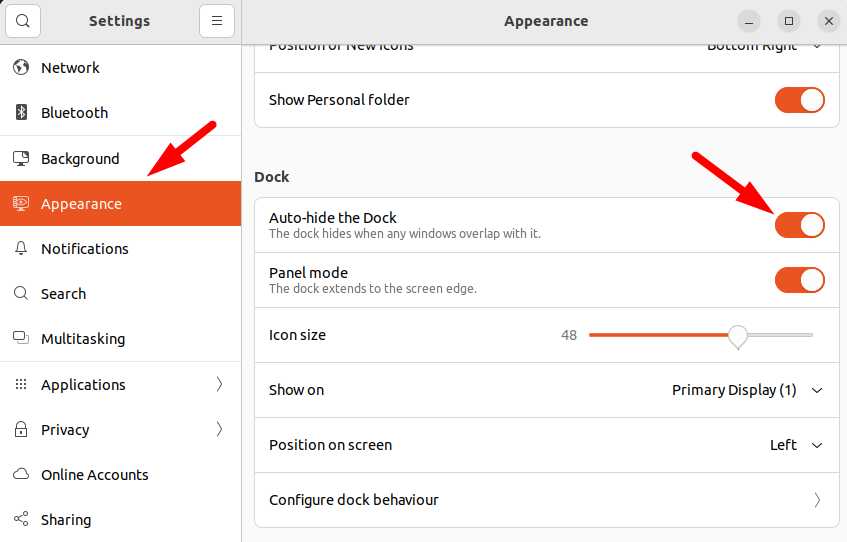Disable Auto-hide the Dock switch
The image size is (847, 542).
[799, 225]
